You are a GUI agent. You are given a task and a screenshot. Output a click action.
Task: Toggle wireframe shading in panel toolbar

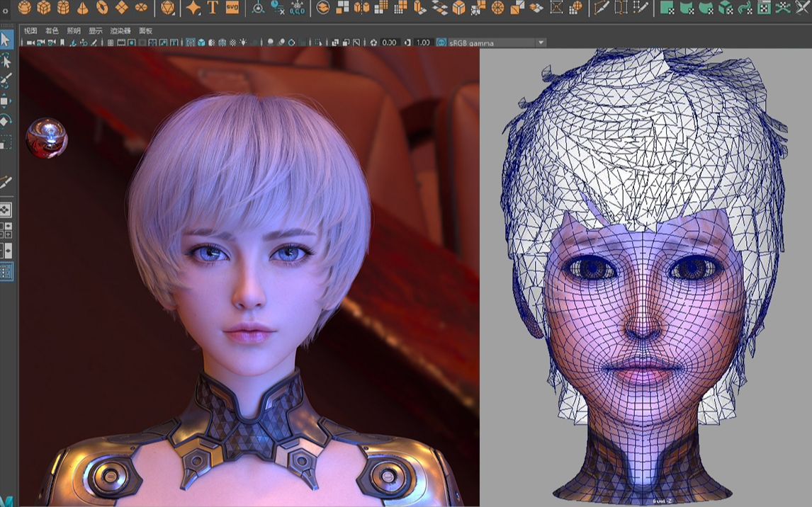pos(190,42)
